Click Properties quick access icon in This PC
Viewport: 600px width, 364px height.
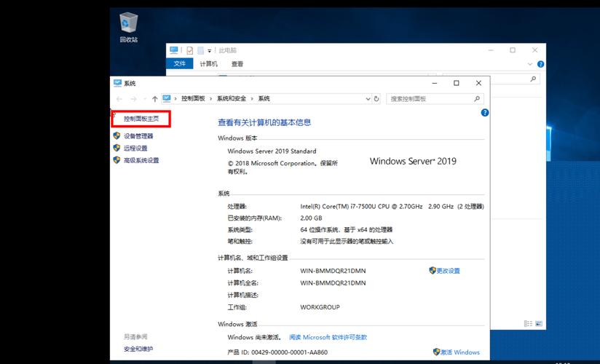click(x=190, y=50)
